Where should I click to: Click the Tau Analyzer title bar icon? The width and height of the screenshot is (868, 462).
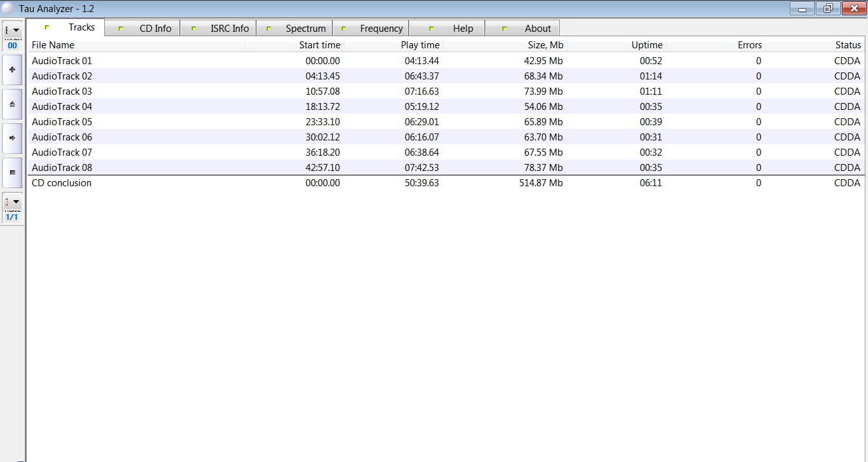pos(8,8)
